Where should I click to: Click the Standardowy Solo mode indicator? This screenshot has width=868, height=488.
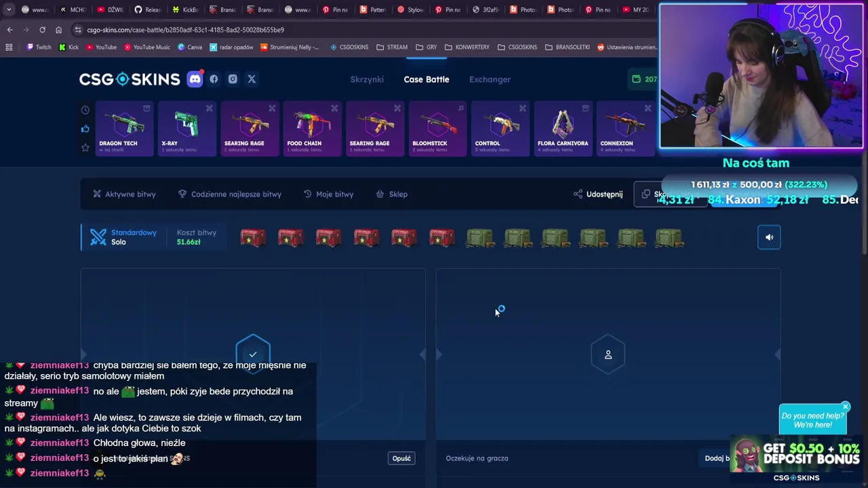click(123, 237)
